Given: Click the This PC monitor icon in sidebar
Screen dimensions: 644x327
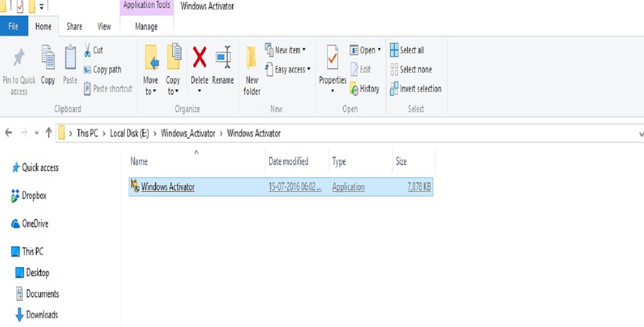Looking at the screenshot, I should (x=15, y=252).
